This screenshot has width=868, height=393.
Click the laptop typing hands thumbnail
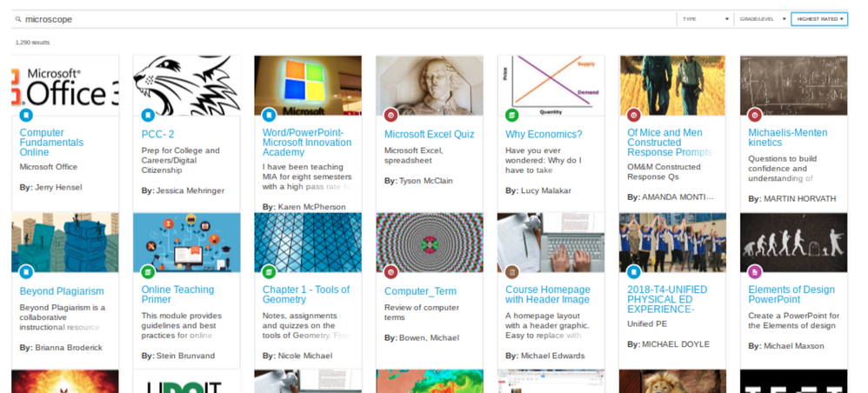pyautogui.click(x=551, y=243)
